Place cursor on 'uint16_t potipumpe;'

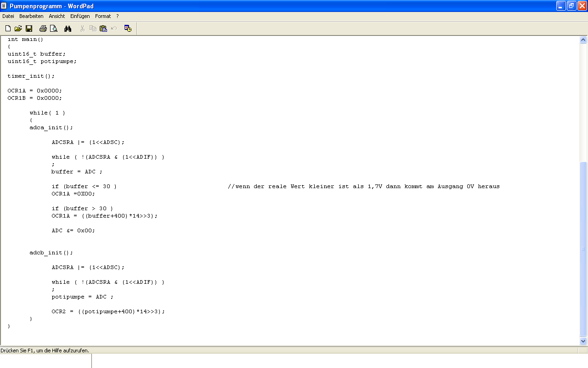(42, 61)
